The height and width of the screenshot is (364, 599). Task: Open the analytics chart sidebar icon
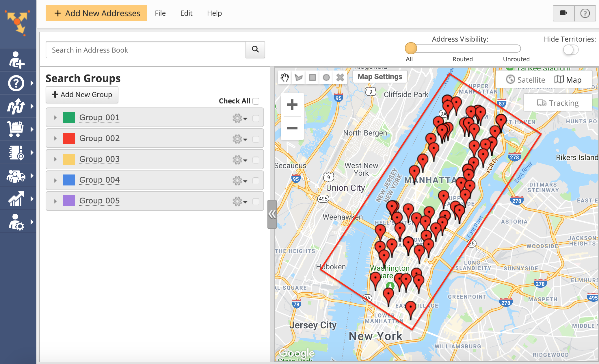[x=16, y=199]
